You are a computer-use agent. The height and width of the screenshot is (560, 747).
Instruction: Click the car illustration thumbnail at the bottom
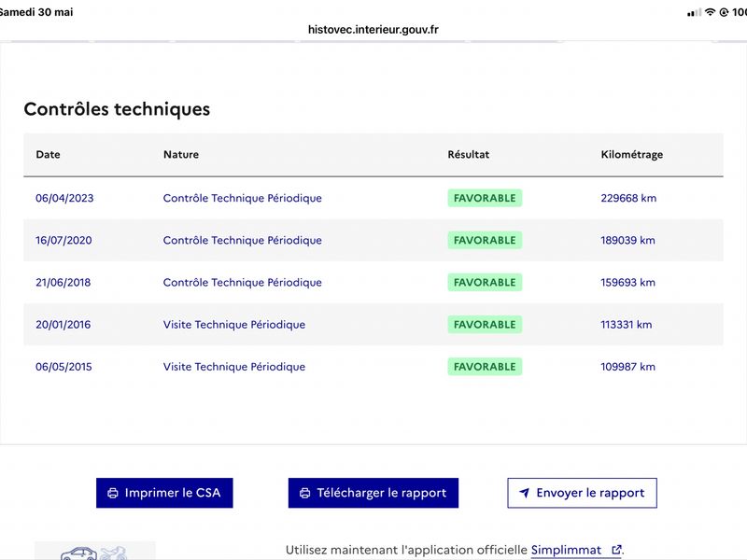coord(95,551)
